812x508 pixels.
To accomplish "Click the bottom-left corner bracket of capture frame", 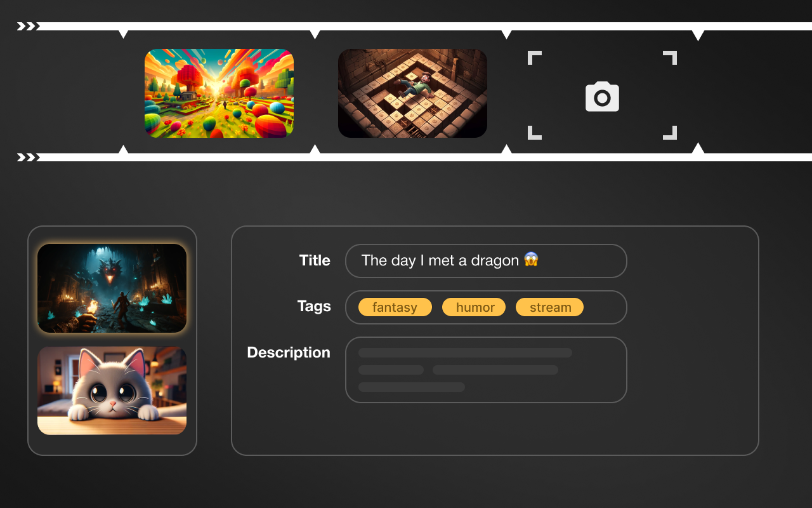I will (x=535, y=133).
